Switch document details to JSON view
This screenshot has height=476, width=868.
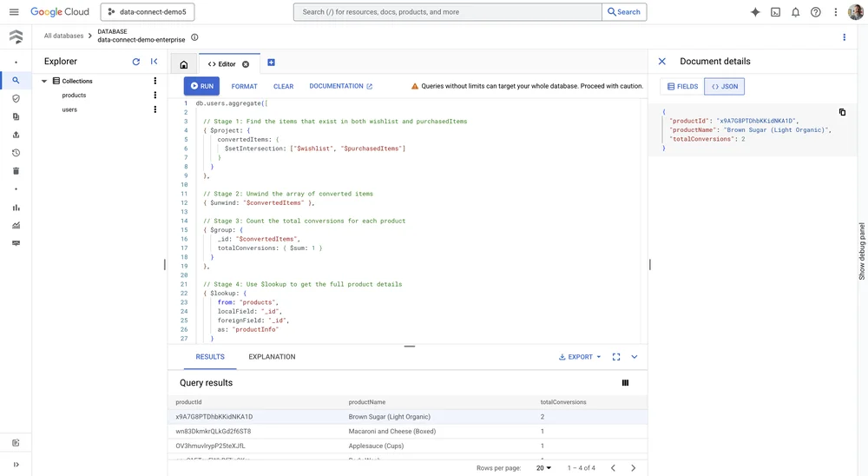725,87
